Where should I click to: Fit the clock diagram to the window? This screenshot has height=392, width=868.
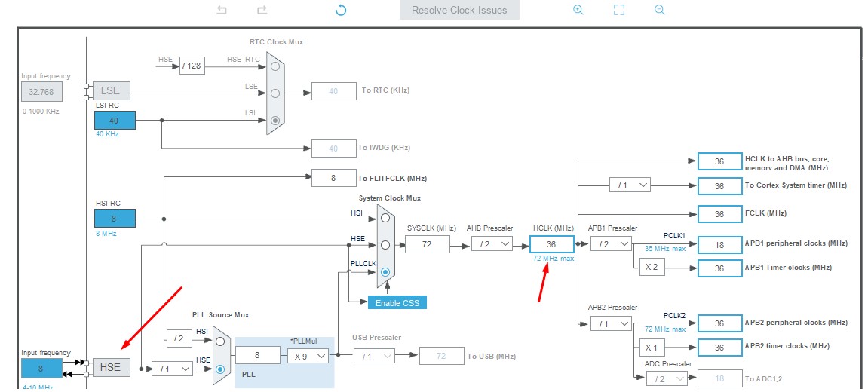tap(619, 10)
